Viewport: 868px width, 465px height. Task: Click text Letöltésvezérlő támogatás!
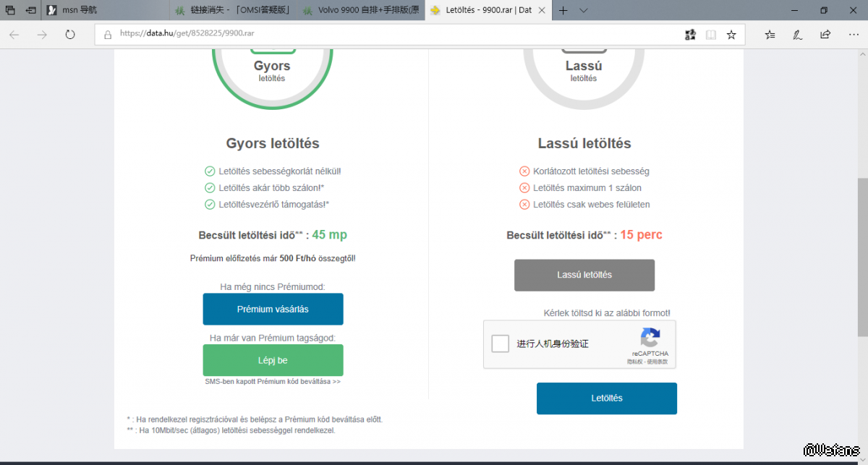[x=274, y=205]
